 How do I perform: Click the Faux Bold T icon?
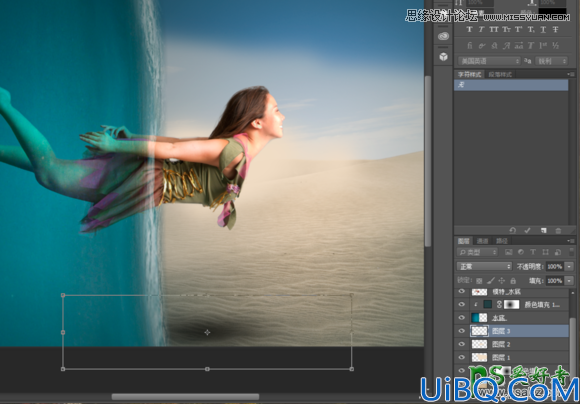(469, 30)
